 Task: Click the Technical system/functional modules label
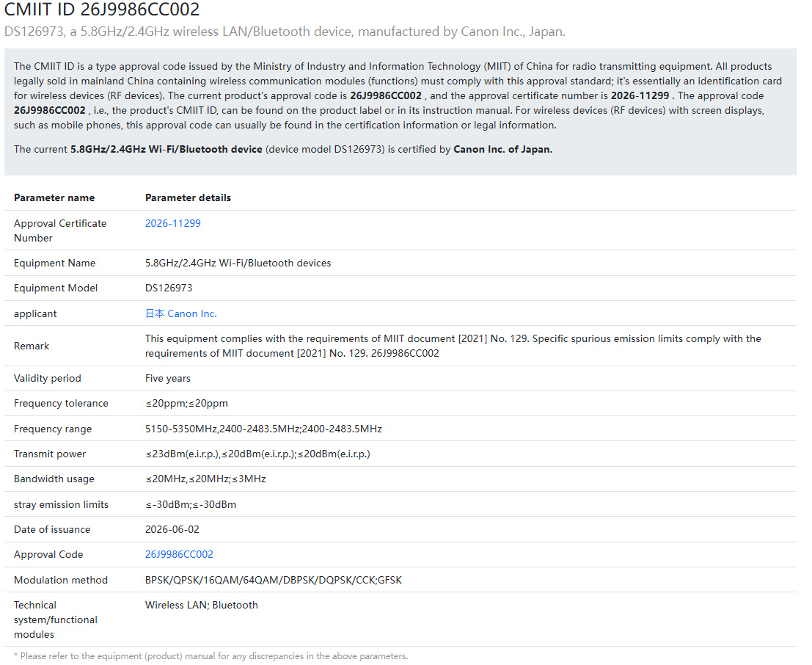pyautogui.click(x=56, y=619)
